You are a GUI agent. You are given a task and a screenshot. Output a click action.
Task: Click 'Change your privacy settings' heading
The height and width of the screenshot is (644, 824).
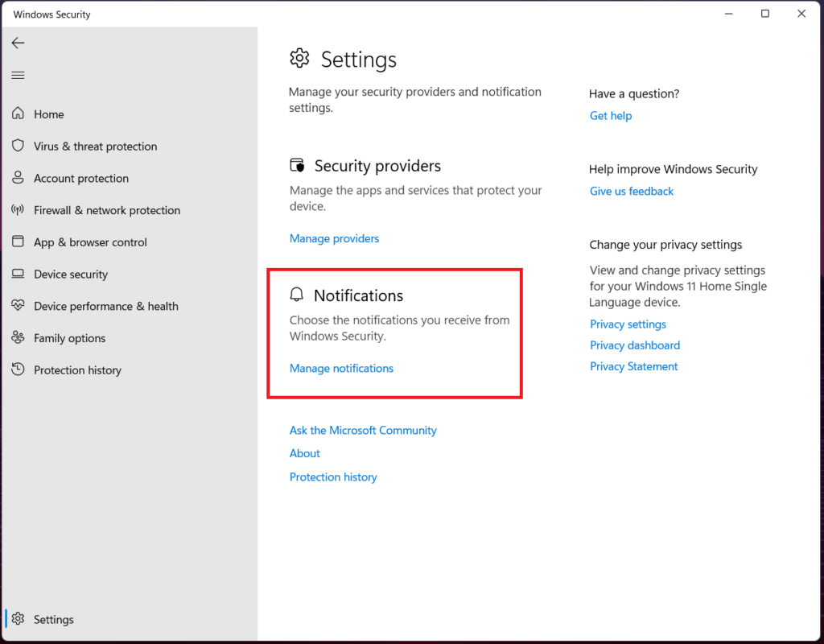click(665, 245)
